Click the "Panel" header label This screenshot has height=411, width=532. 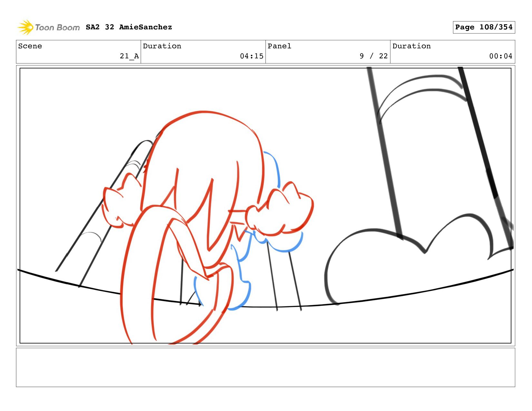[x=280, y=46]
